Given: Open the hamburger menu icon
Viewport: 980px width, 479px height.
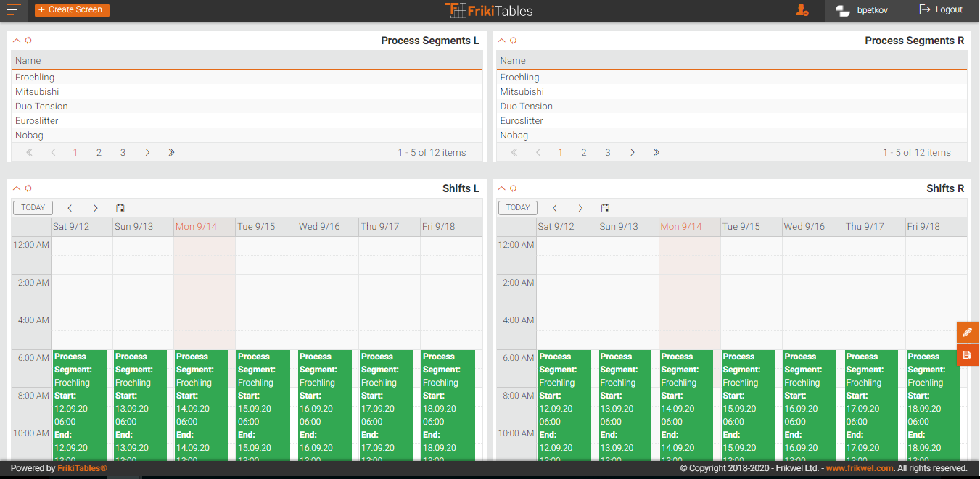Looking at the screenshot, I should [14, 10].
